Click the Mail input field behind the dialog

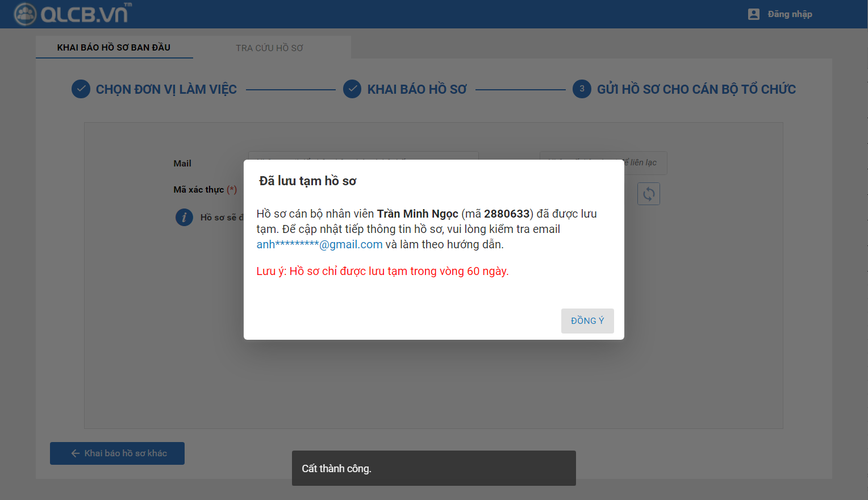pos(363,156)
